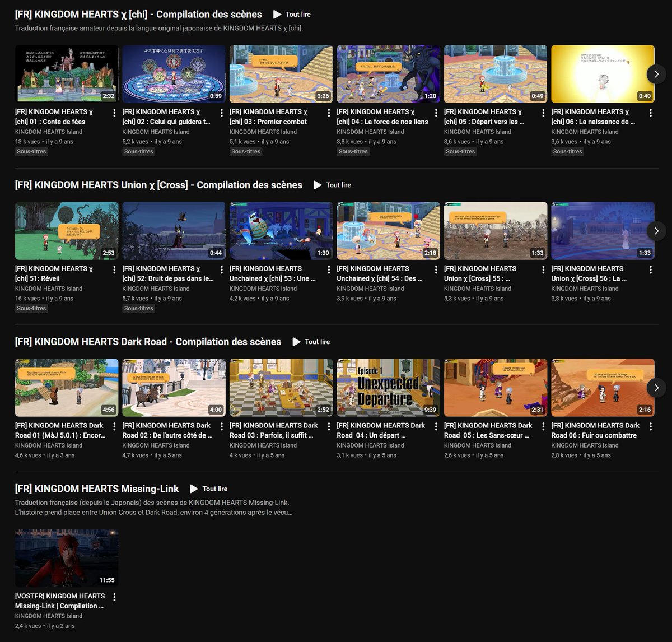Open thumbnail of chi 06 La naissance de

click(x=603, y=74)
